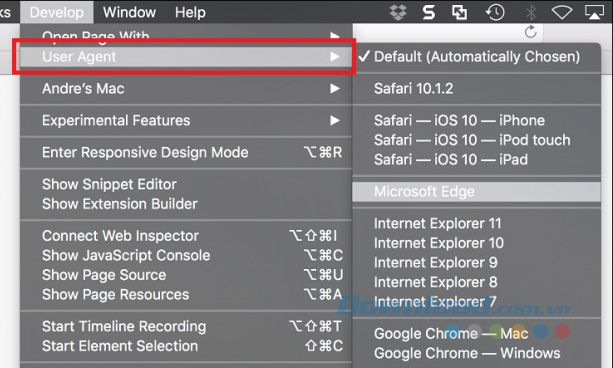Expand Experimental Features submenu

click(186, 120)
